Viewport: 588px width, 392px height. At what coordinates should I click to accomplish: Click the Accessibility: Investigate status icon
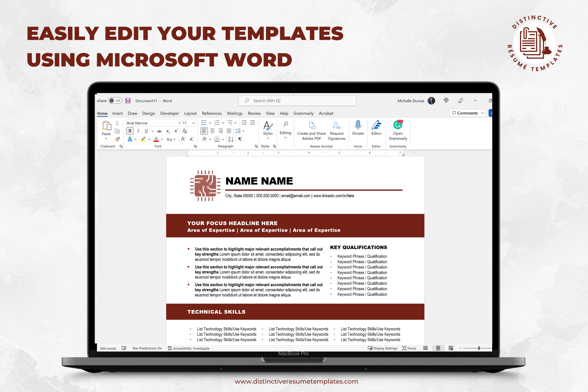(x=170, y=348)
